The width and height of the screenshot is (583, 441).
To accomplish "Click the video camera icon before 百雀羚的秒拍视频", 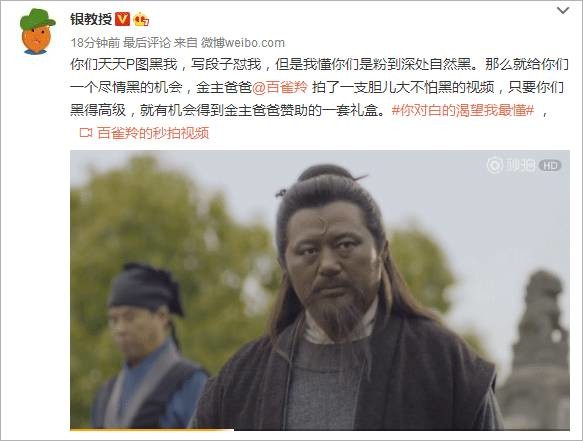I will tap(86, 133).
